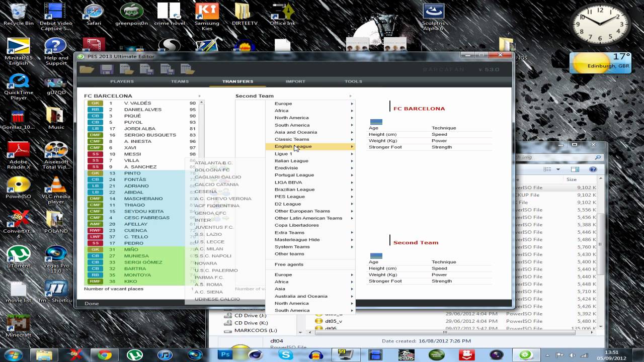Screen dimensions: 644x362
Task: Select player V. VALDÉS row
Action: tap(142, 103)
